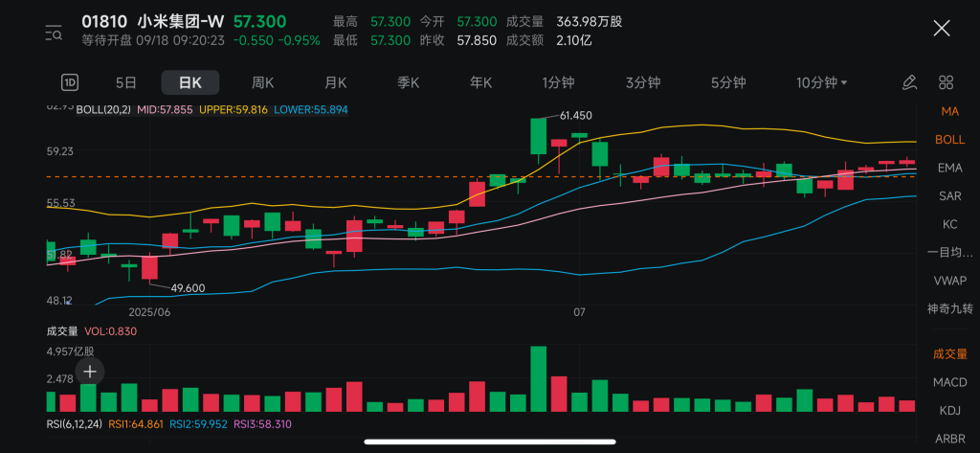Toggle the BOLL indicator in sidebar
Screen dimensions: 980x453
click(949, 140)
